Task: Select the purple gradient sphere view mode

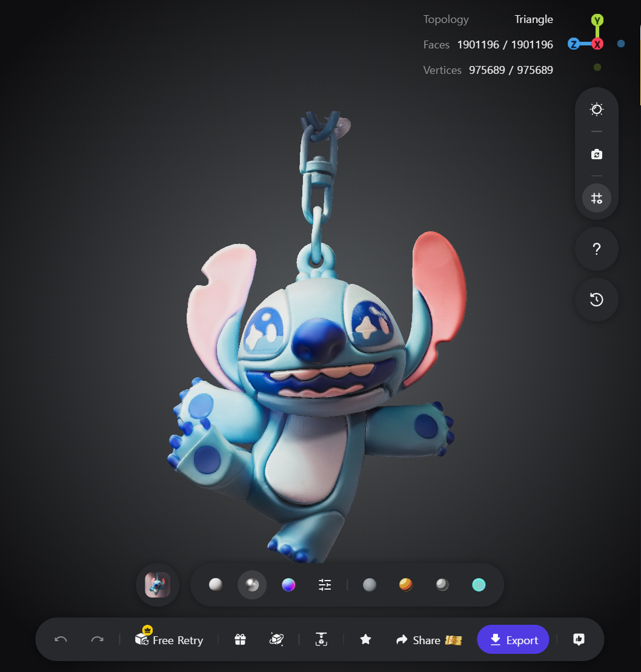Action: (288, 585)
